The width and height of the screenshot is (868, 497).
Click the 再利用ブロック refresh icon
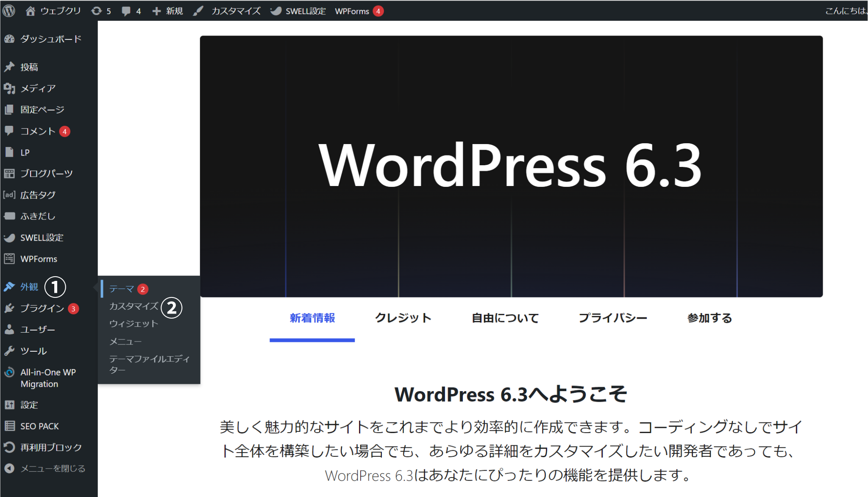[x=9, y=447]
